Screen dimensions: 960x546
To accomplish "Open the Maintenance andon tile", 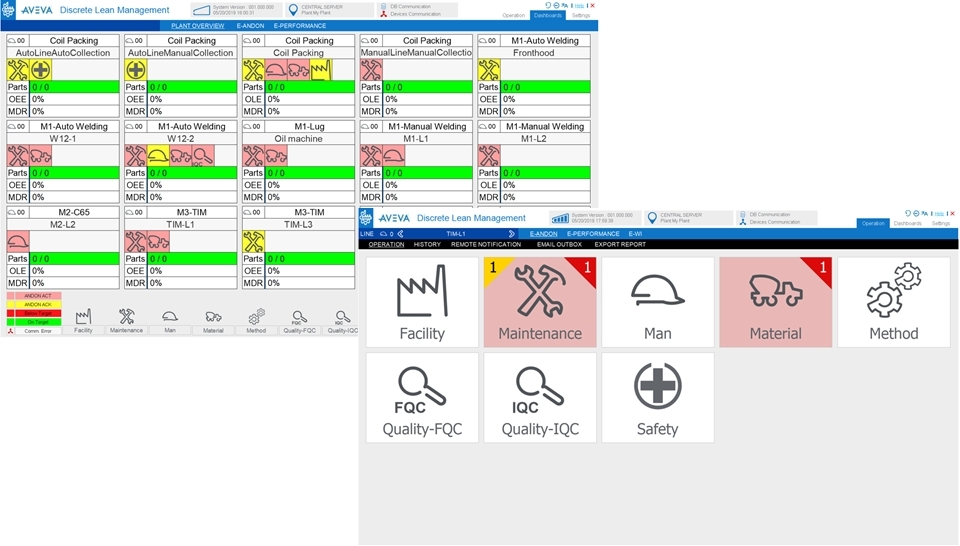I will [x=540, y=302].
